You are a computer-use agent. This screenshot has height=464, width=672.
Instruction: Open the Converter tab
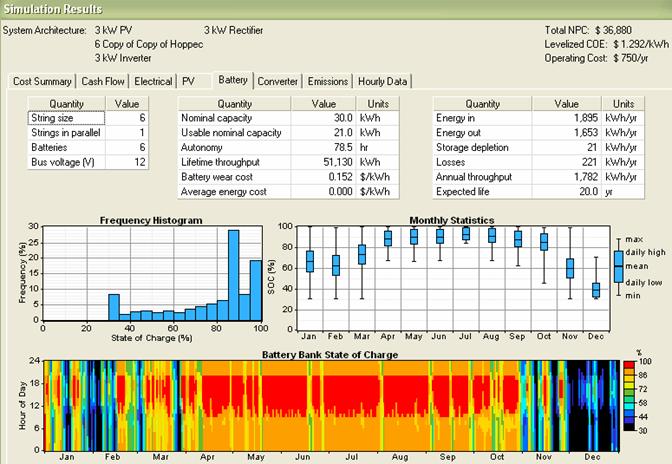tap(277, 81)
